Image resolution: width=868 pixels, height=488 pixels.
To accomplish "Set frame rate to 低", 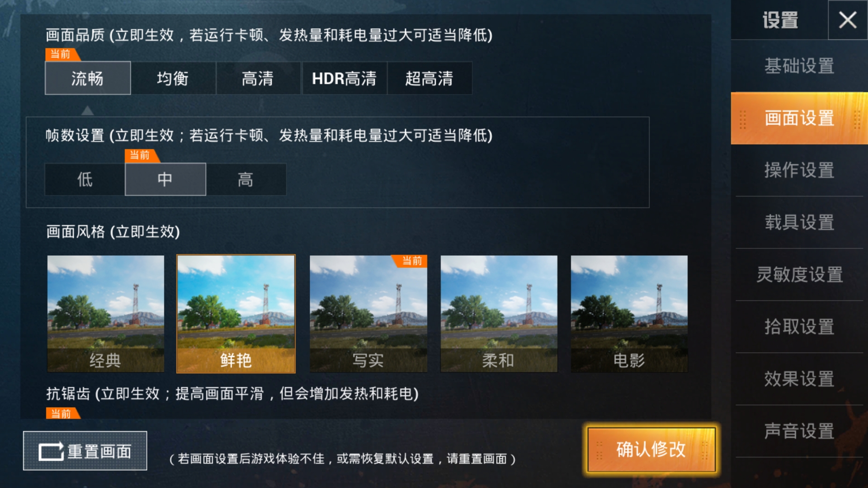I will [x=85, y=179].
